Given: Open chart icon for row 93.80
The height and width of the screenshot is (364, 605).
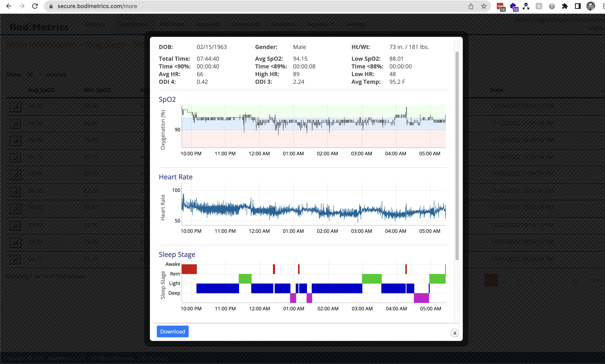Looking at the screenshot, I should 15,225.
